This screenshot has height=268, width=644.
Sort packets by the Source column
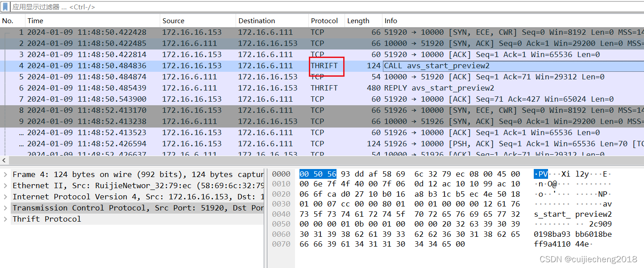pos(173,21)
